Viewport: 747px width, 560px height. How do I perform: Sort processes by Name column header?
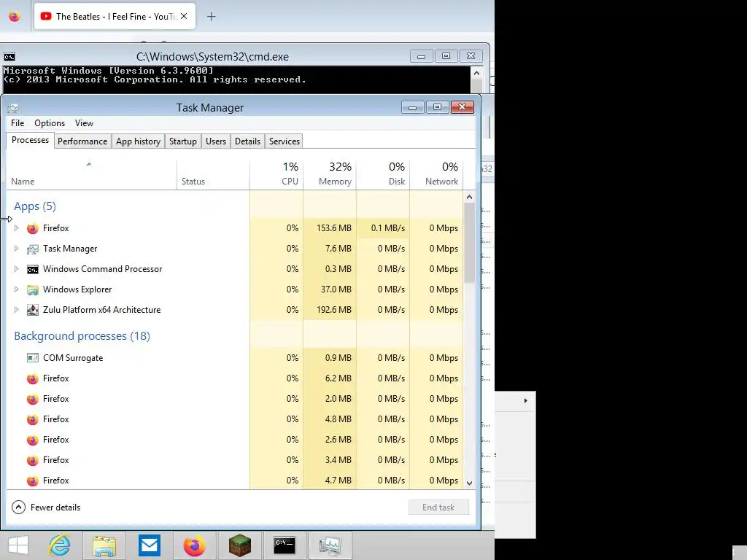(x=91, y=175)
